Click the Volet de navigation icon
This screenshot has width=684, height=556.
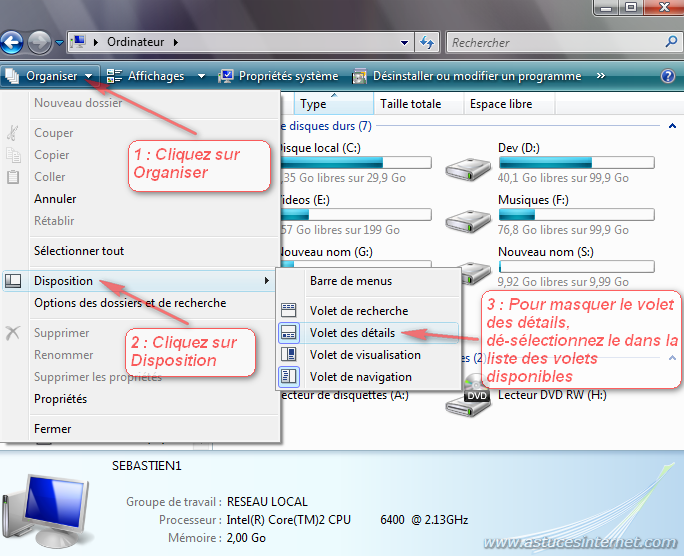click(x=288, y=376)
